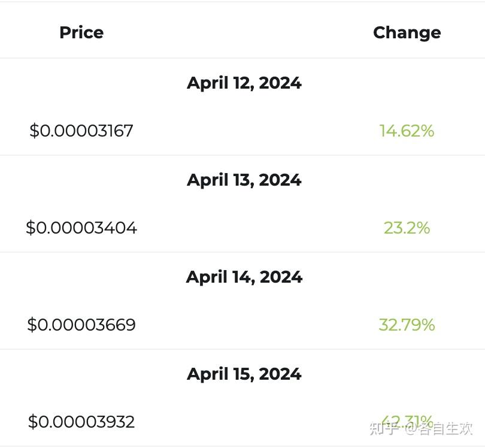
Task: Click the price $0.00003932
Action: (81, 422)
